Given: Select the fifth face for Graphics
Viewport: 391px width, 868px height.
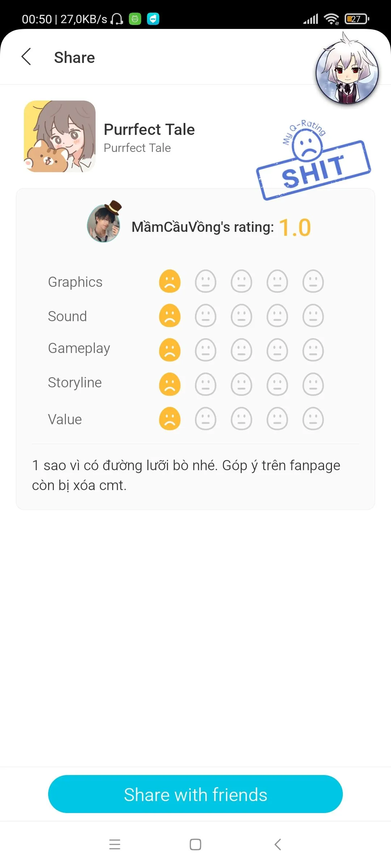Looking at the screenshot, I should pos(313,281).
